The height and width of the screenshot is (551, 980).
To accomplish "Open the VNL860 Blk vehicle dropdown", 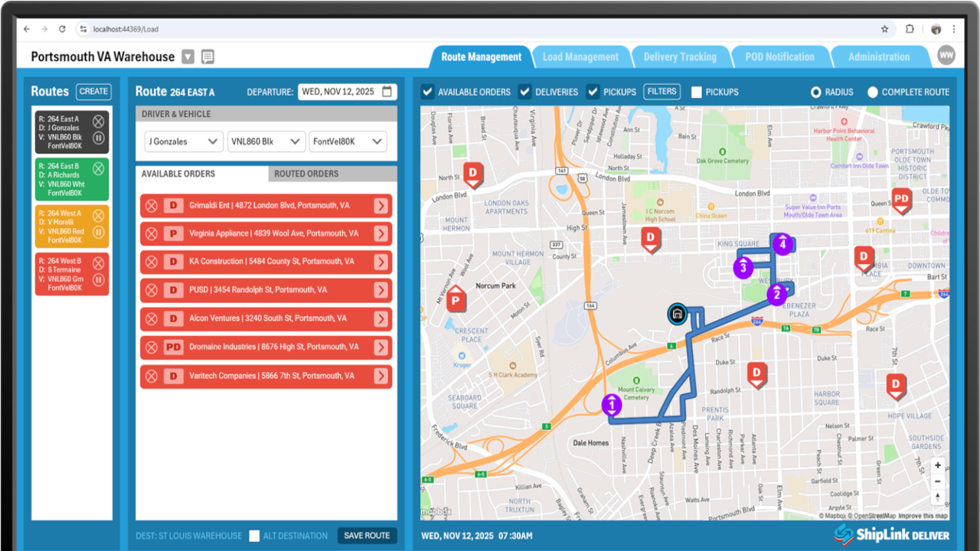I will (266, 142).
